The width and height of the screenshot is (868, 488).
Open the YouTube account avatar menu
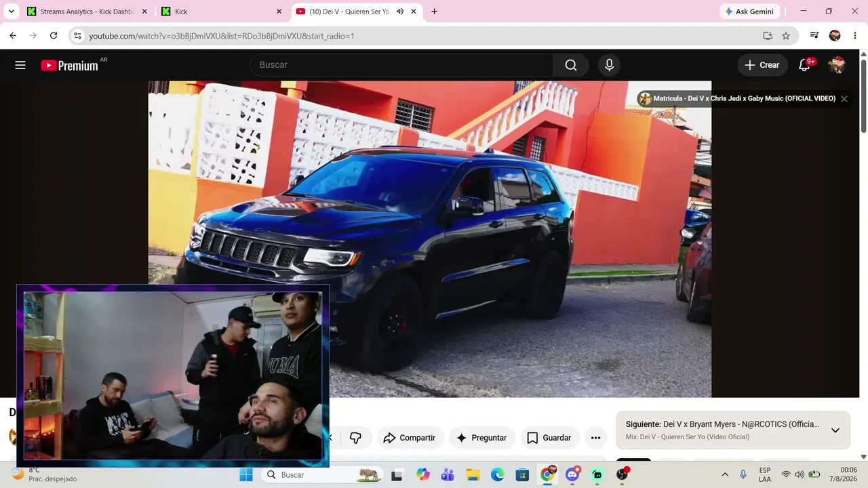(x=837, y=65)
